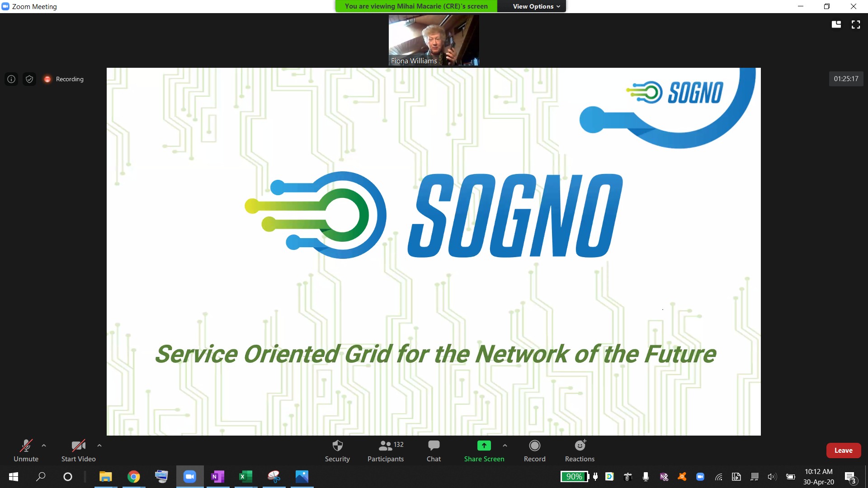This screenshot has height=488, width=868.
Task: Open Snipping Tool from taskbar
Action: [274, 477]
